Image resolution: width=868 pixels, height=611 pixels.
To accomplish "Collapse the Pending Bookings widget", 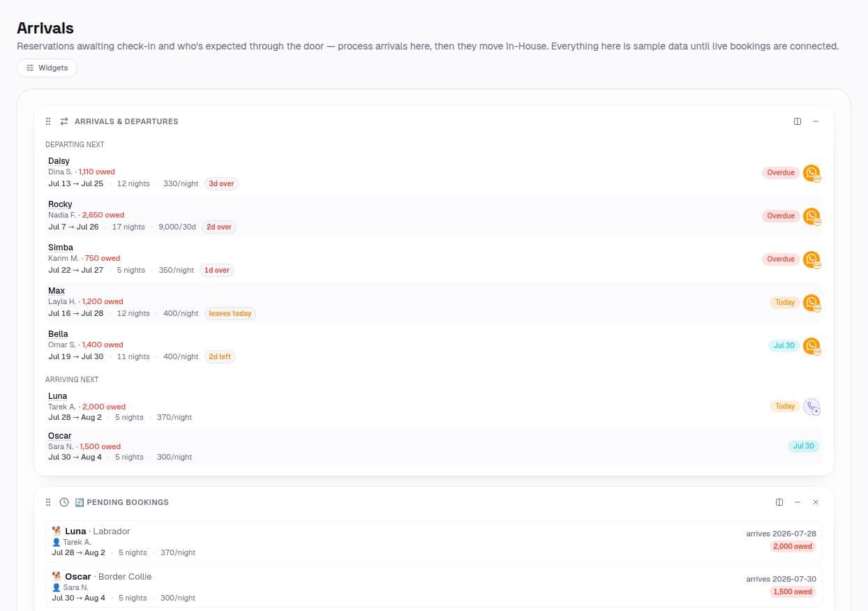I will coord(798,502).
